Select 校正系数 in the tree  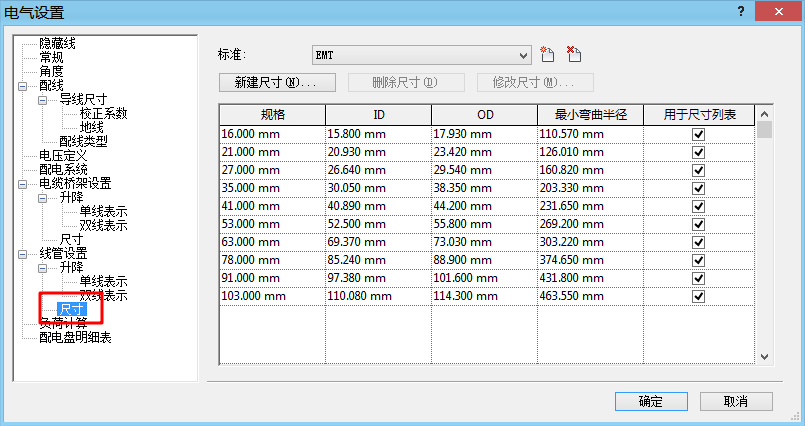103,113
